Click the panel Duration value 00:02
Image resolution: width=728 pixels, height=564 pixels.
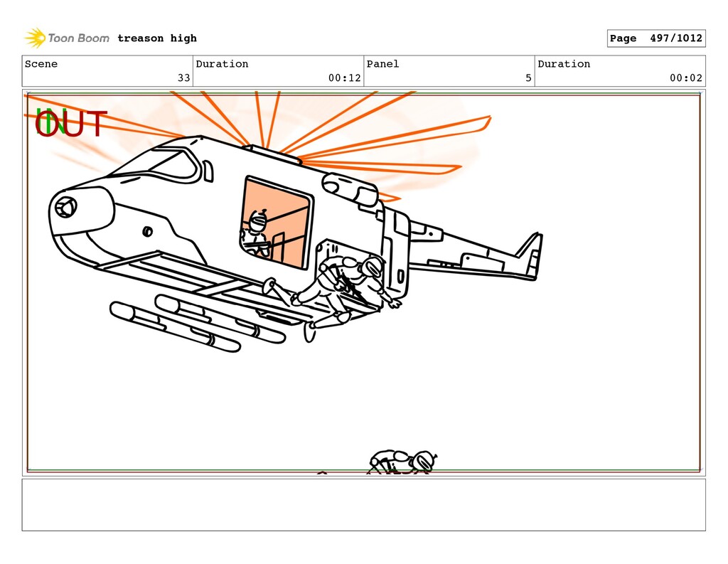[686, 78]
